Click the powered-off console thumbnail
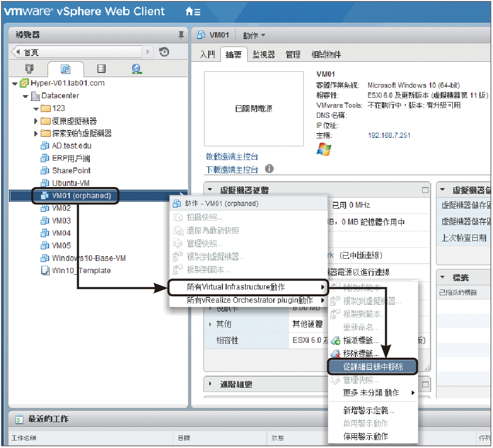Image resolution: width=493 pixels, height=448 pixels. [254, 108]
